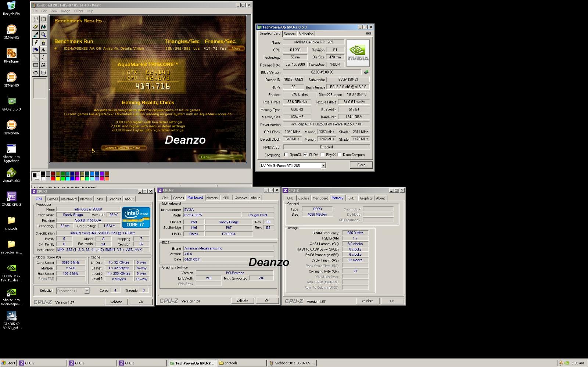Open the SPD tab in the CPU-Z Memory window

point(351,198)
